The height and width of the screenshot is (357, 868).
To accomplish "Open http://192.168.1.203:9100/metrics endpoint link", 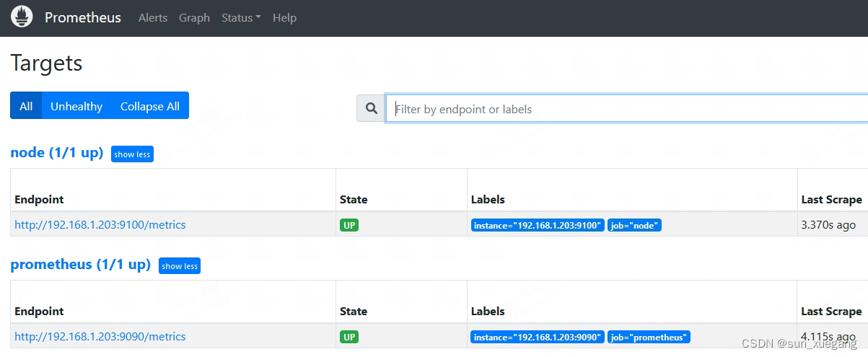I will tap(100, 224).
